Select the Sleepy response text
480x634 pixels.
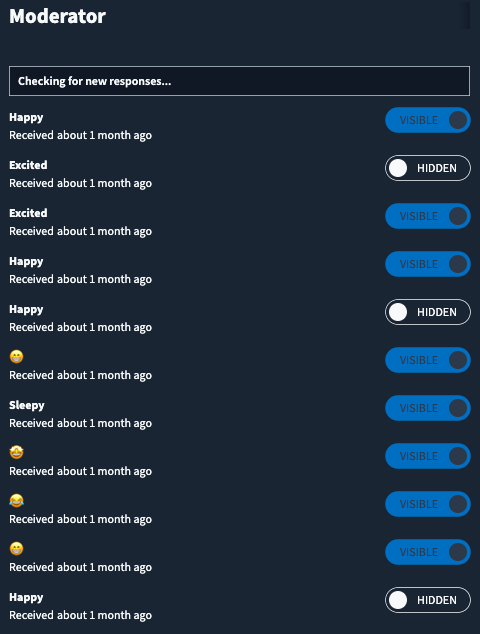coord(27,405)
